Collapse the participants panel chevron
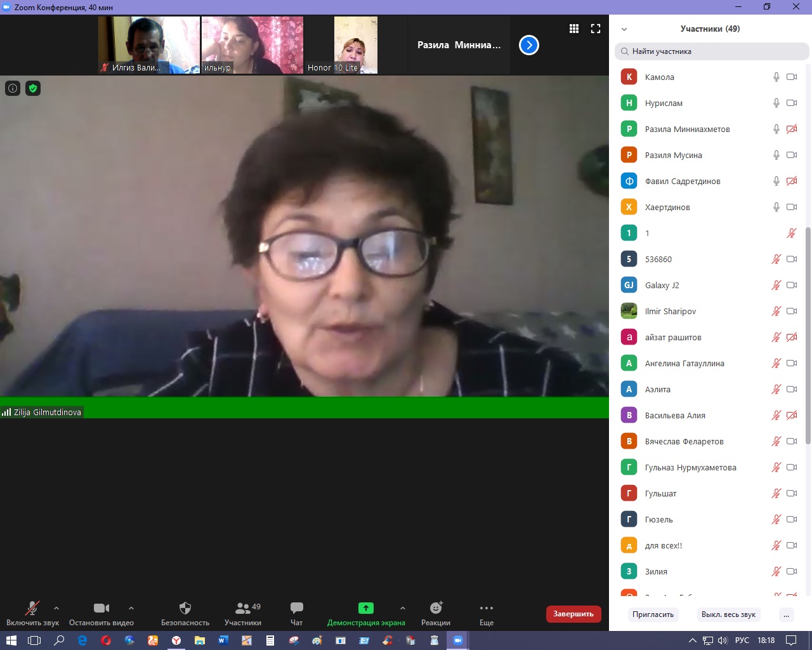Screen dimensions: 812x650 tap(624, 29)
